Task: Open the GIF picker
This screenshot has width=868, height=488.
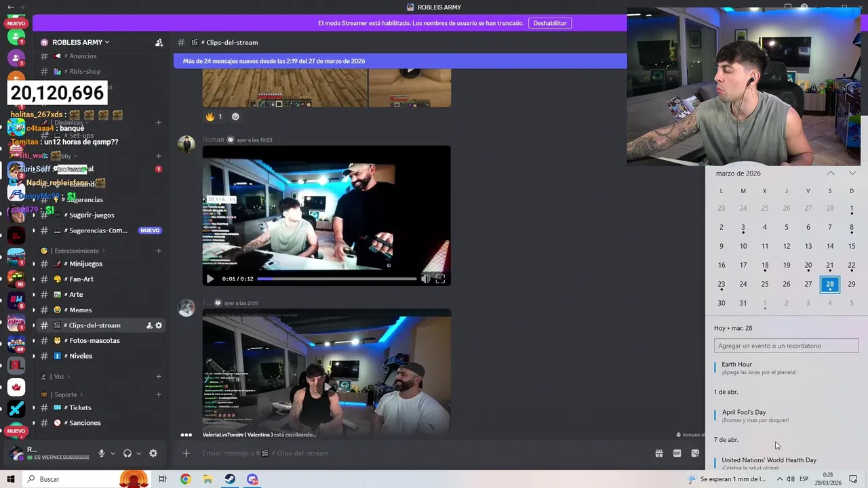Action: click(677, 453)
